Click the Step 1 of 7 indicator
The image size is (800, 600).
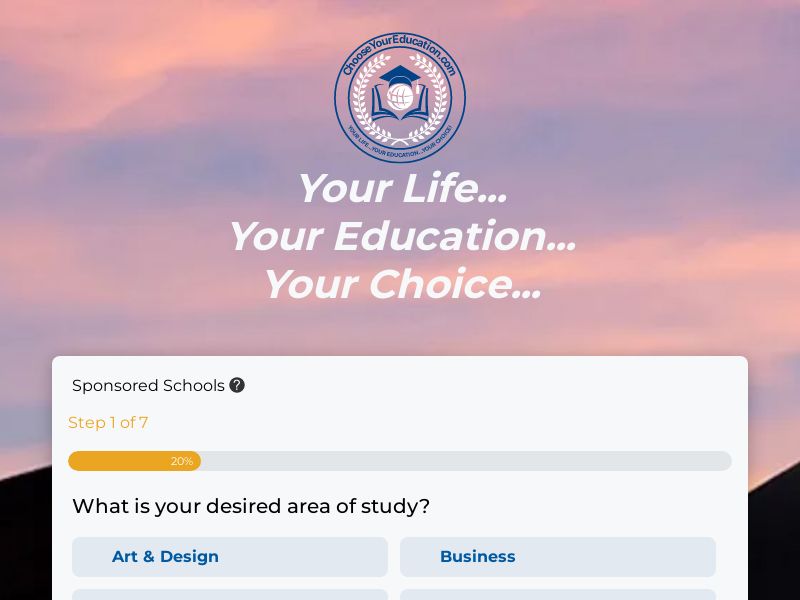point(108,423)
